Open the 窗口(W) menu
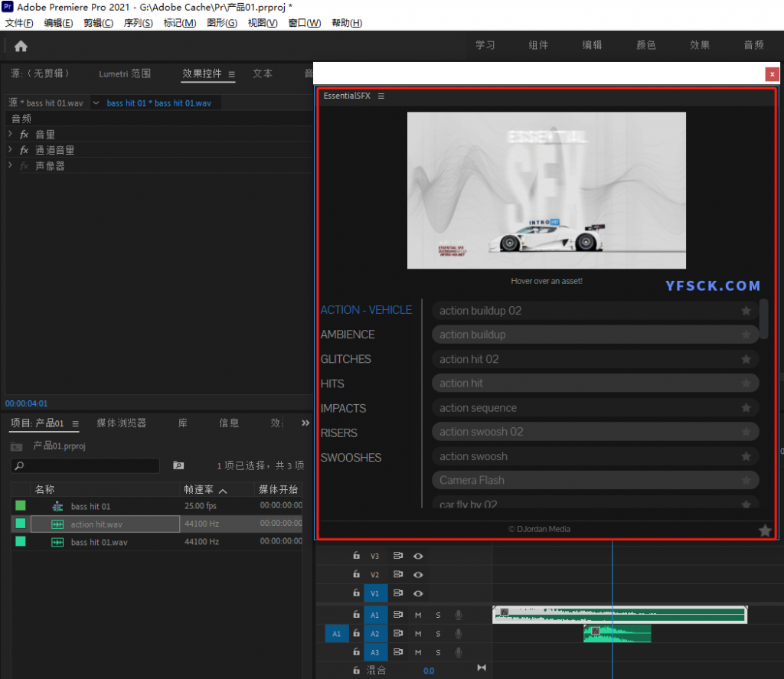This screenshot has height=679, width=784. tap(305, 23)
